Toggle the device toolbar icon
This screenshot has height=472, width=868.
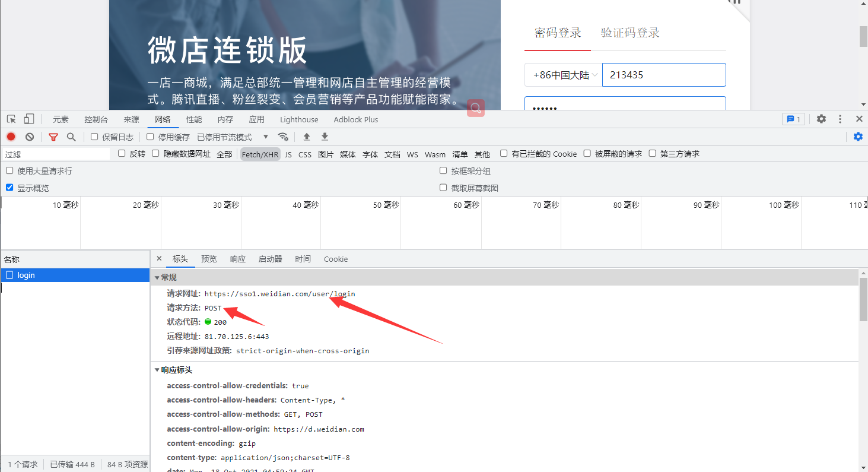(x=29, y=119)
